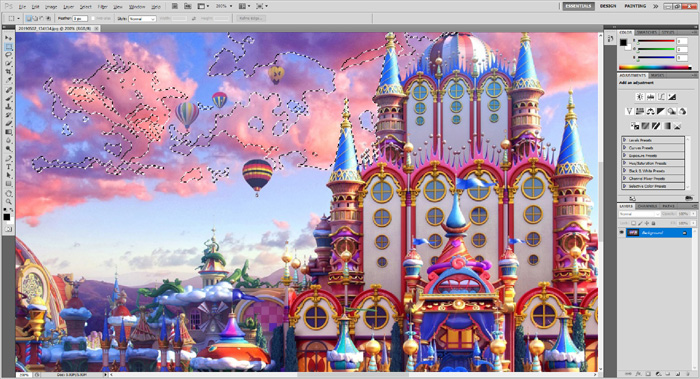The width and height of the screenshot is (700, 379).
Task: Add a Photo Filter adjustment
Action: tap(671, 111)
